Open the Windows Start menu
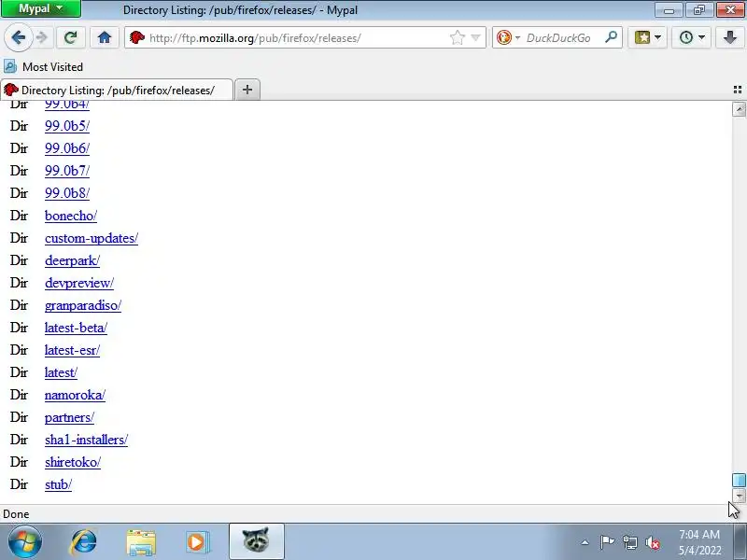Image resolution: width=747 pixels, height=560 pixels. click(x=25, y=541)
